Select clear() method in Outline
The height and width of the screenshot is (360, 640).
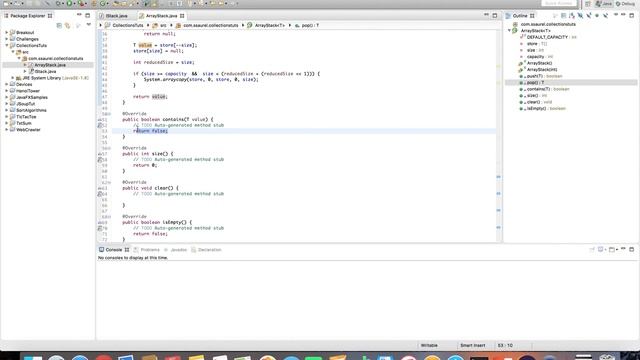536,102
